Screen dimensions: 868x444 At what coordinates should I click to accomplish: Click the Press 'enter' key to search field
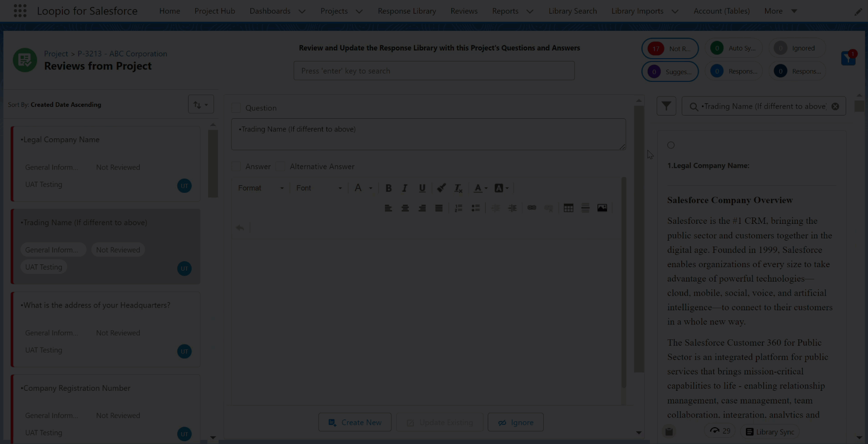click(x=434, y=71)
